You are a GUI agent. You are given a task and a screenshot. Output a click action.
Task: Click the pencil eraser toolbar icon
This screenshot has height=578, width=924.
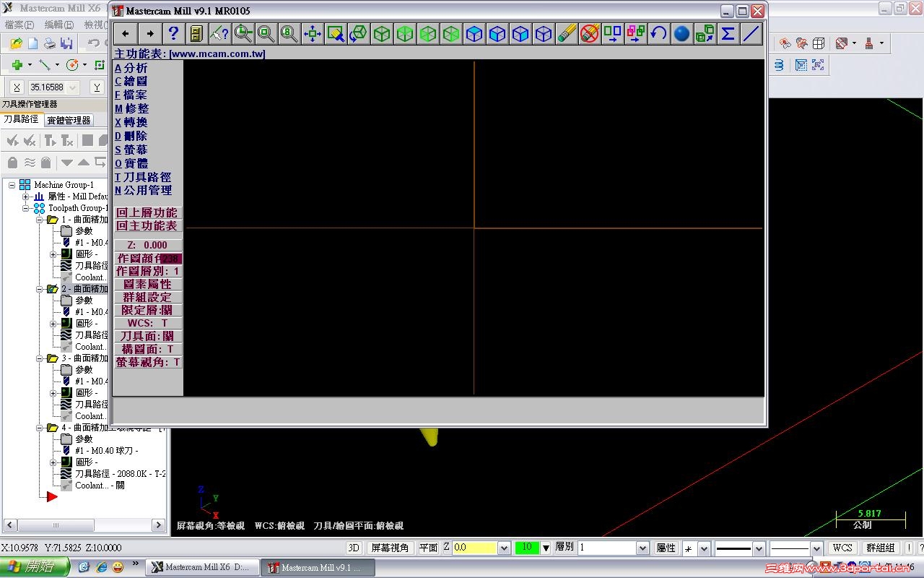[567, 34]
